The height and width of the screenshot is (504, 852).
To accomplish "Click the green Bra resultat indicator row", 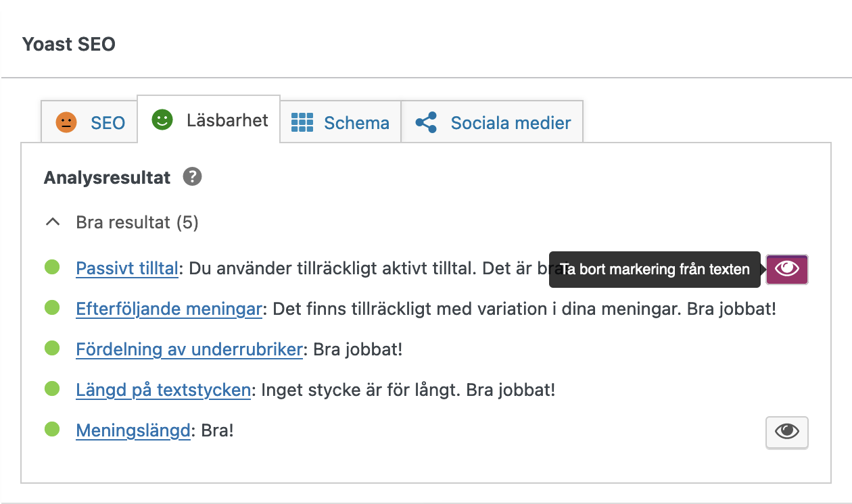I will [x=137, y=222].
